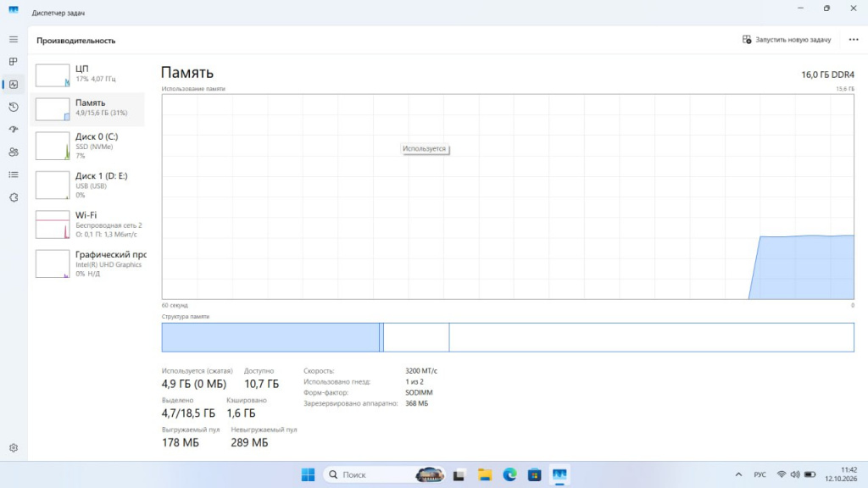Click the '3200 МТ/с' speed value
868x488 pixels.
point(421,371)
